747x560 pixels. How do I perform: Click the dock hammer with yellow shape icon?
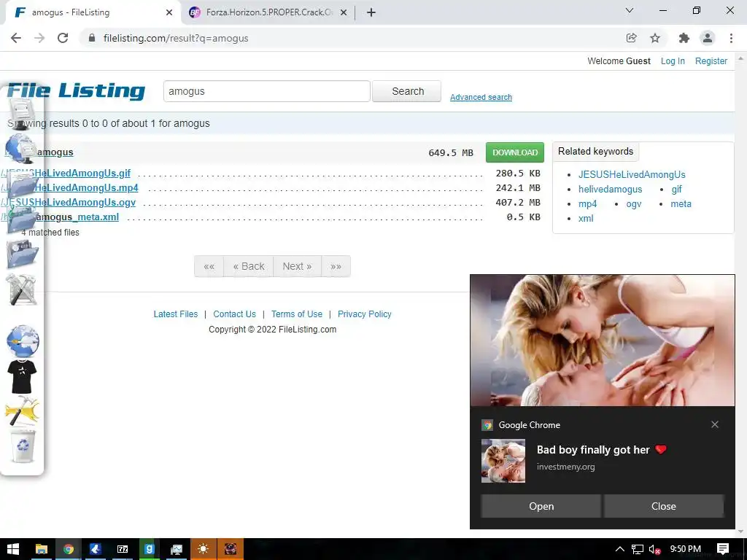pos(22,411)
